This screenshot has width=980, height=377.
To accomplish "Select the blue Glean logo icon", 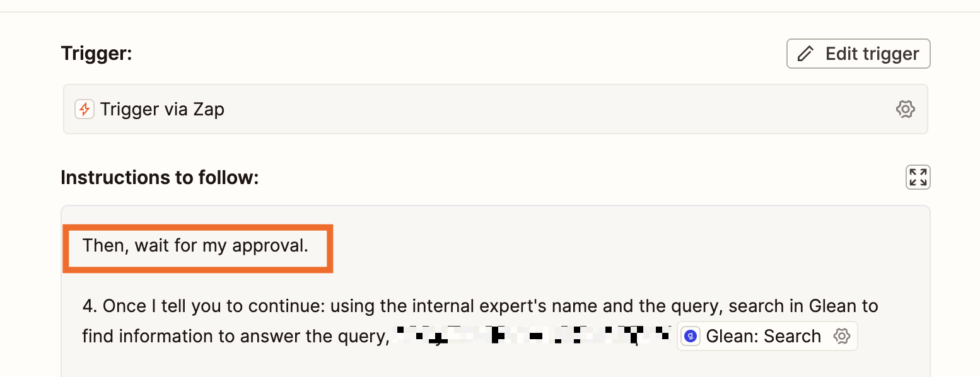I will tap(690, 336).
